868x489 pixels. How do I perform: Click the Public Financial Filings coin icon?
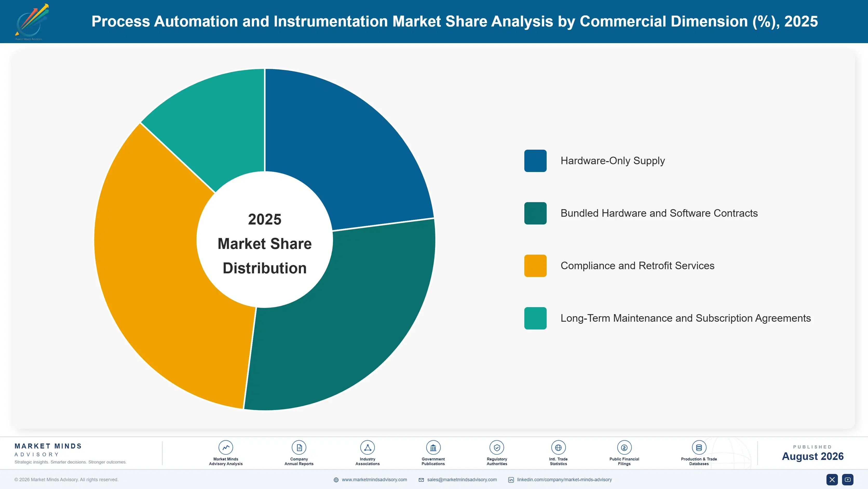(624, 447)
